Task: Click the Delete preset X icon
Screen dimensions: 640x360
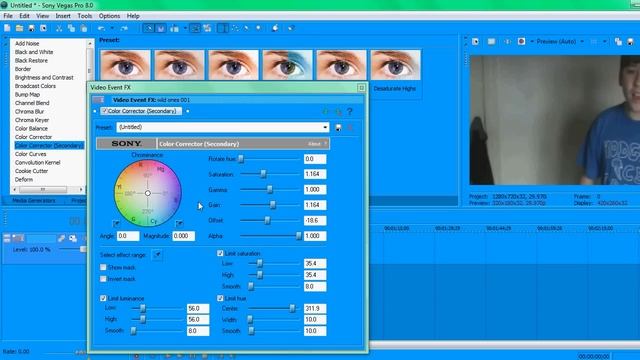Action: 350,128
